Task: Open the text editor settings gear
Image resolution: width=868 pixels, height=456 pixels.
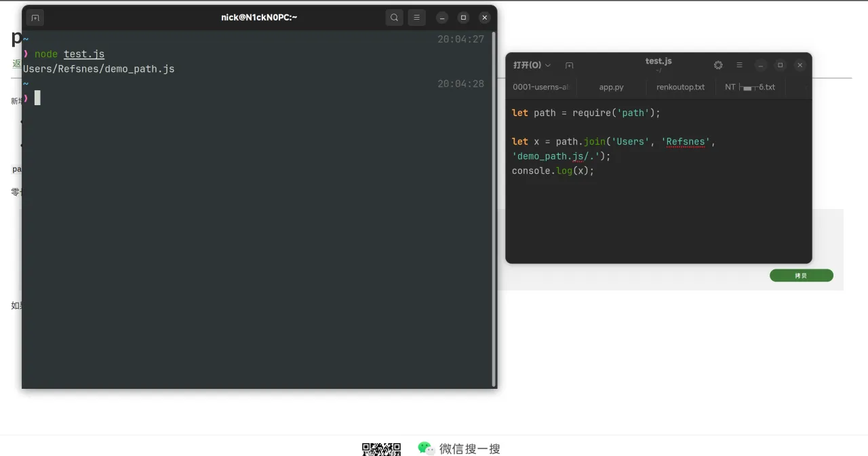Action: click(718, 65)
